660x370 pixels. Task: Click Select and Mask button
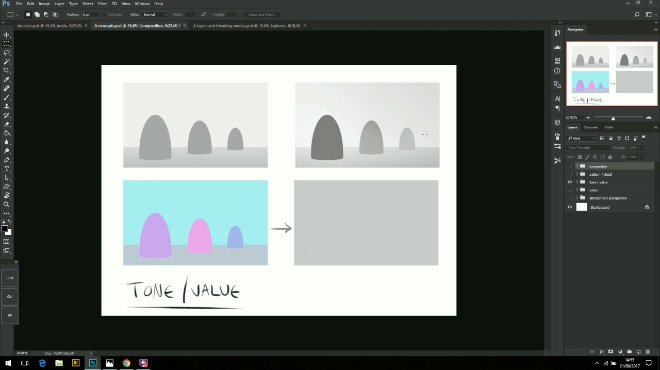[262, 14]
